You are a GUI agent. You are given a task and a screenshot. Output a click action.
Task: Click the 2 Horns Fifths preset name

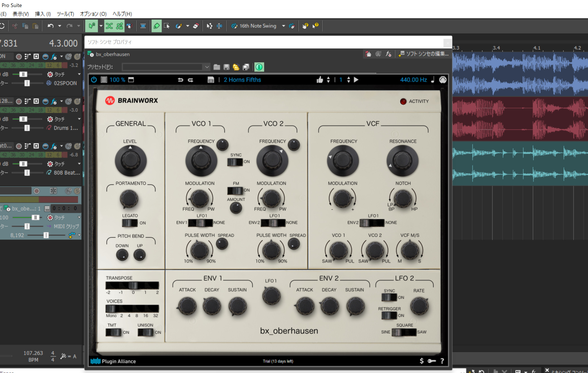point(242,80)
